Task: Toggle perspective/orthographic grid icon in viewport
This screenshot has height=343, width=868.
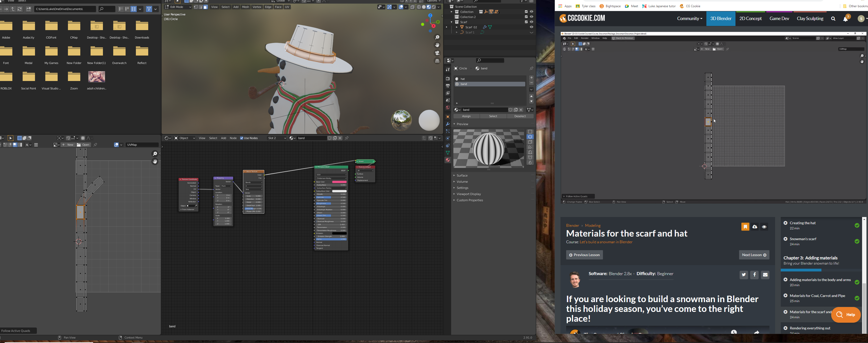Action: [437, 61]
